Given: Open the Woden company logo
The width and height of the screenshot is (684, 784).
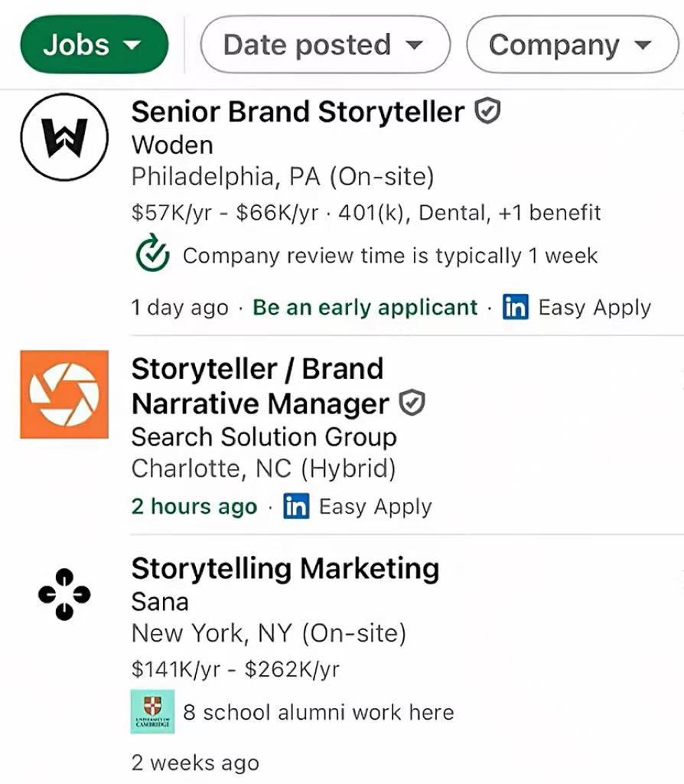Looking at the screenshot, I should [64, 137].
